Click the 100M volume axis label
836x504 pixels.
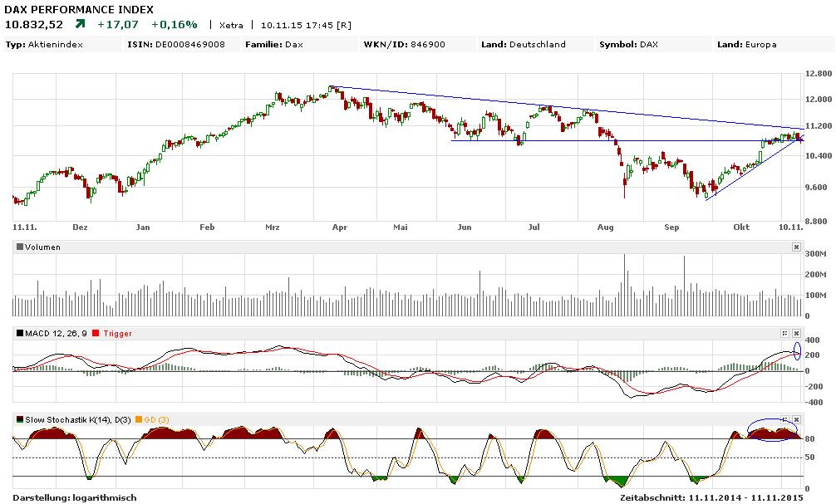[816, 295]
